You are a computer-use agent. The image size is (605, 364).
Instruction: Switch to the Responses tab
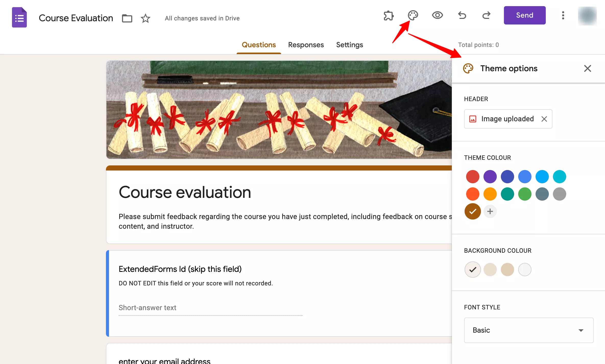tap(306, 45)
